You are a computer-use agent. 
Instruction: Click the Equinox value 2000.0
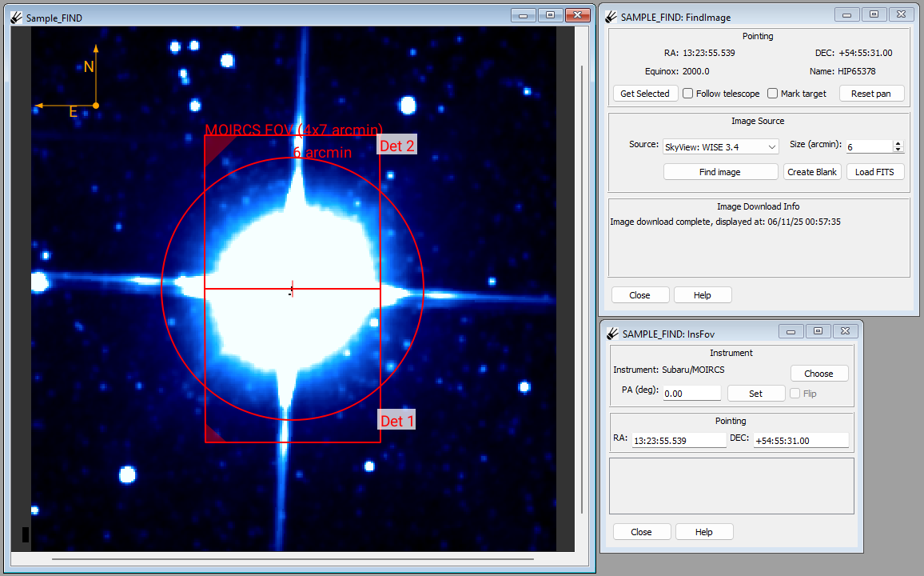(696, 71)
